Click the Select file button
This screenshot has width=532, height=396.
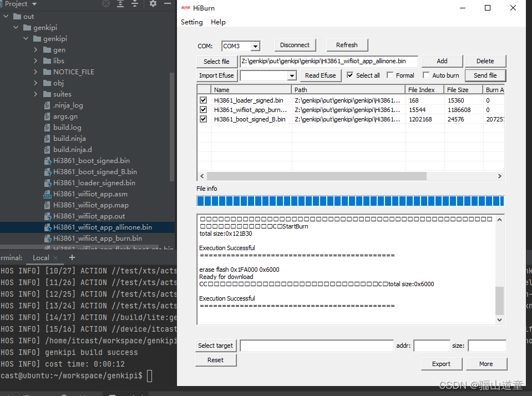(216, 62)
